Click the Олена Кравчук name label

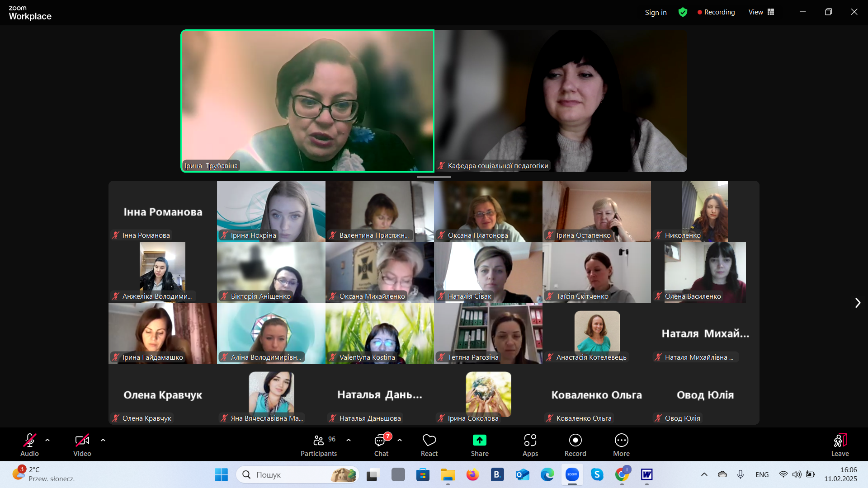146,418
